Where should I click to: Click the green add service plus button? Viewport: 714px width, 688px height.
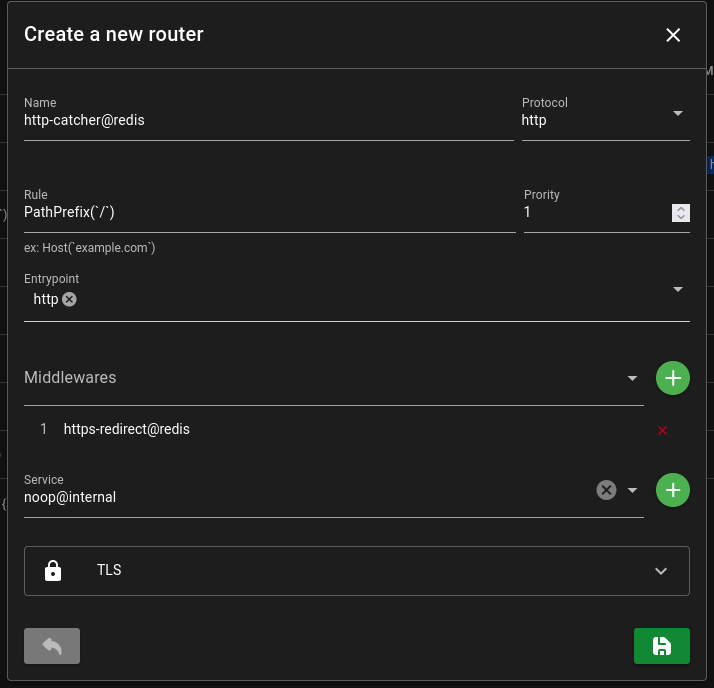[673, 490]
